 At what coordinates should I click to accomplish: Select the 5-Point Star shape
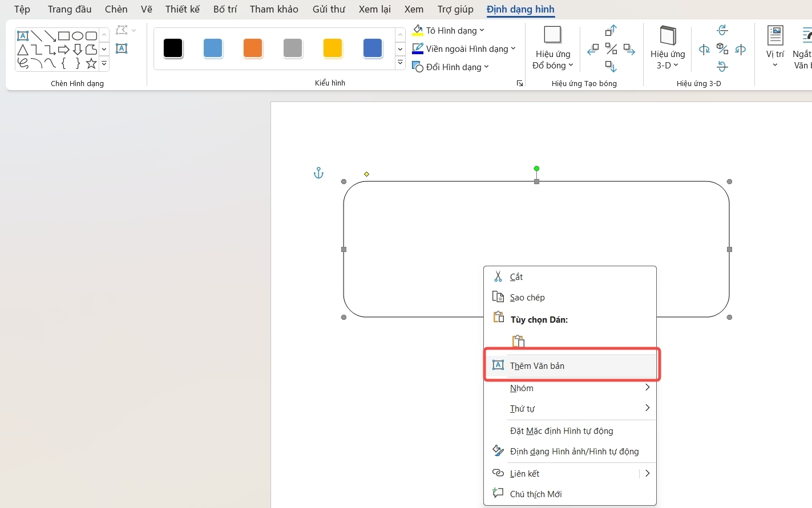(x=91, y=63)
